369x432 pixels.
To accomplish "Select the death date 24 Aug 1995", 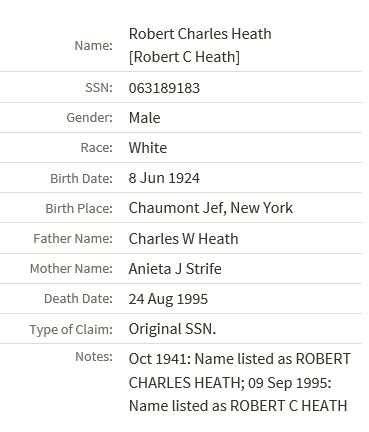I will click(168, 299).
